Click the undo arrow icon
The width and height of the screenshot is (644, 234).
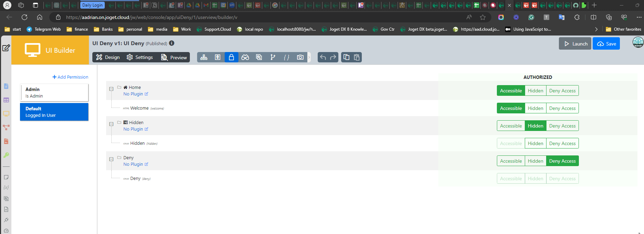[x=323, y=57]
